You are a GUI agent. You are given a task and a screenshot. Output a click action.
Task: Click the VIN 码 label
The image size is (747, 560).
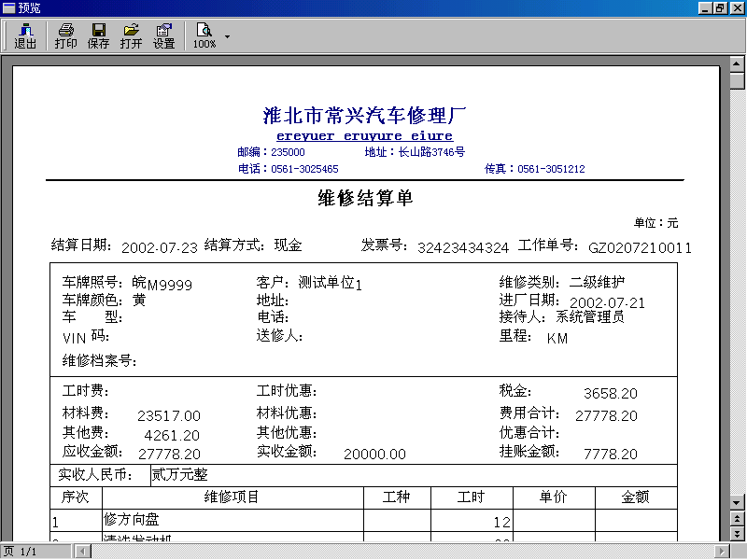point(86,337)
